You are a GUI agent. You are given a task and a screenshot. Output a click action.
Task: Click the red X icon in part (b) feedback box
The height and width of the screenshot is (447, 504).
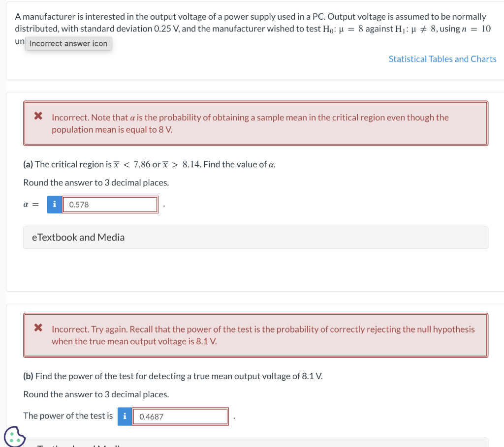38,328
